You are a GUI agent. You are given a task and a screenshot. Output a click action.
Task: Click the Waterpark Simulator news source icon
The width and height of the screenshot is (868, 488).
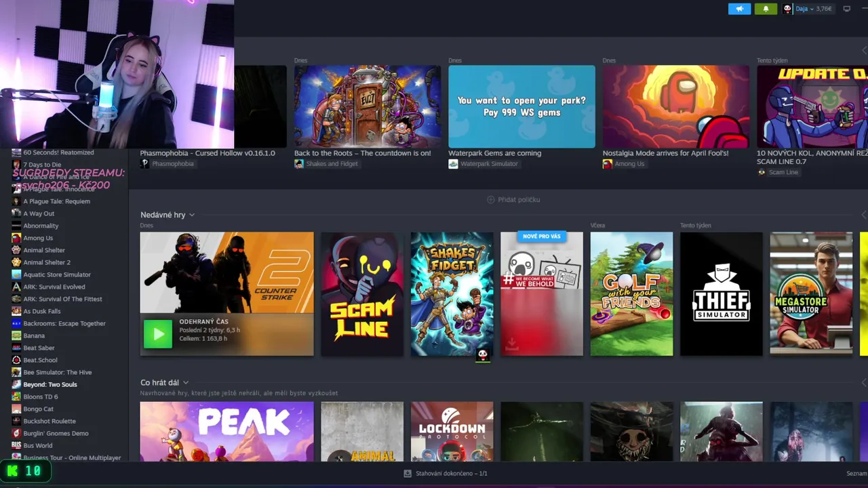453,164
